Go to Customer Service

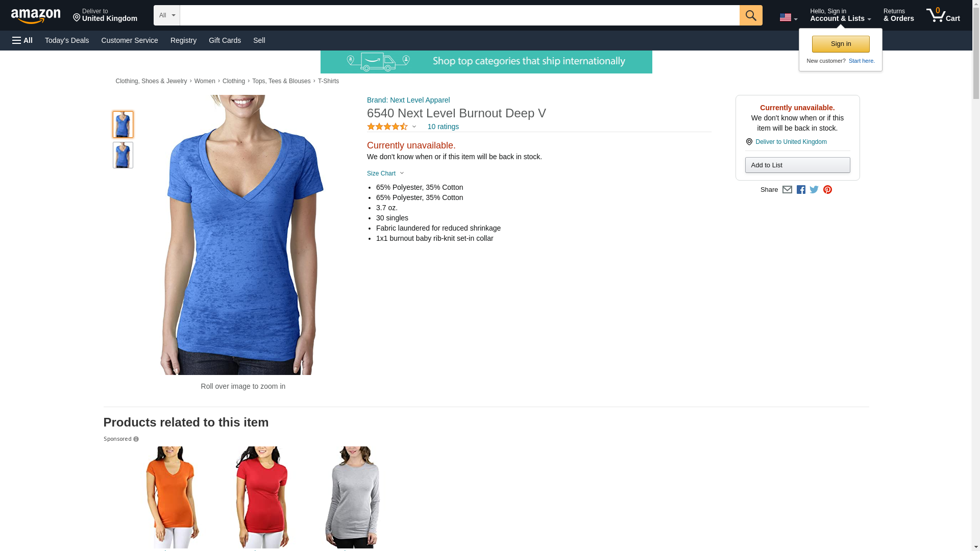(x=130, y=40)
